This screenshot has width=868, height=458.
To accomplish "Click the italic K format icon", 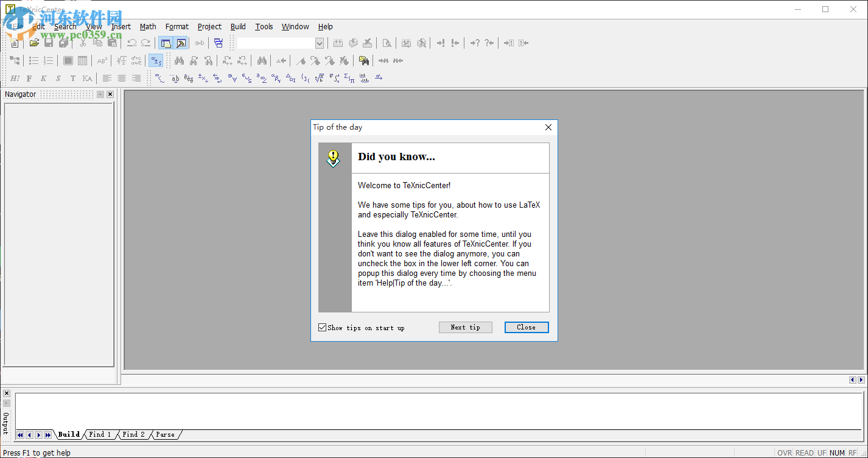I will pos(44,78).
